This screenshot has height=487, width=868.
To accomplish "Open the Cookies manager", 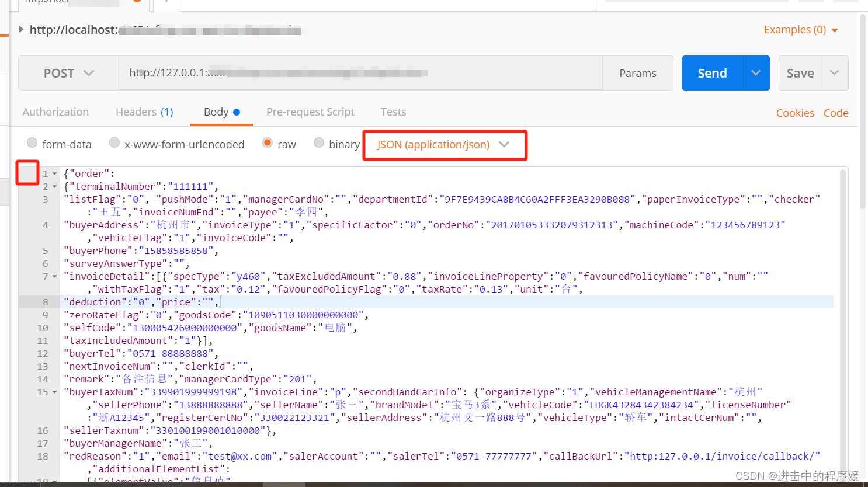I will pyautogui.click(x=795, y=112).
